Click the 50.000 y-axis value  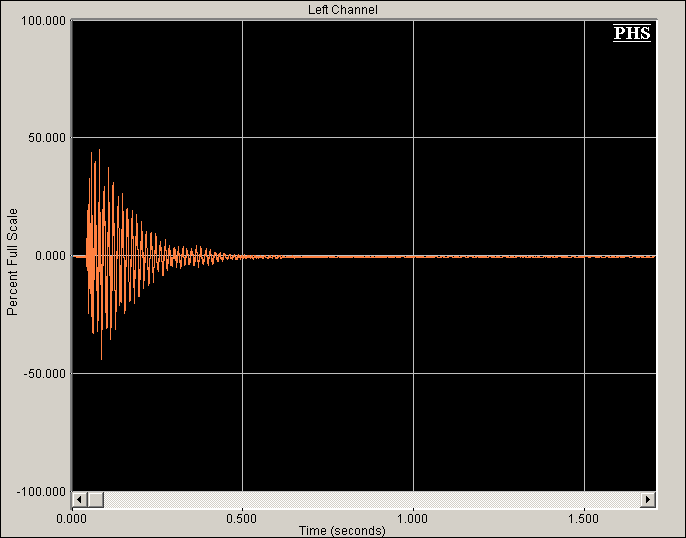[x=47, y=138]
